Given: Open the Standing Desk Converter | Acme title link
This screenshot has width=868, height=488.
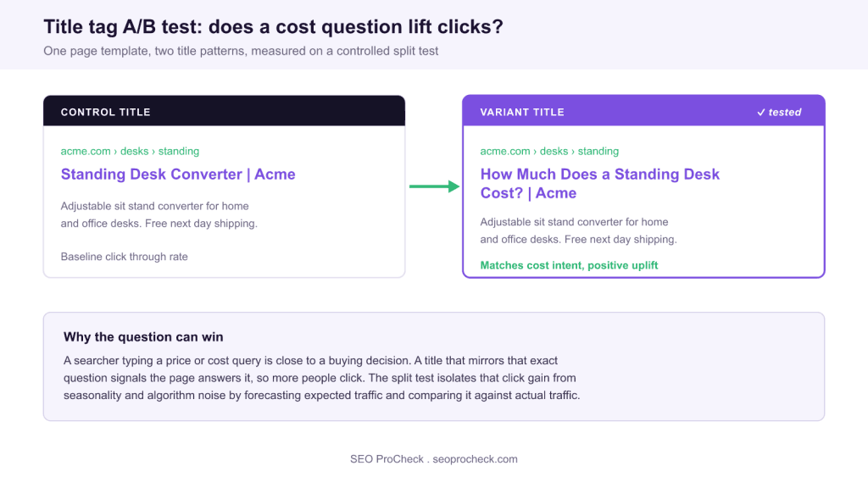Looking at the screenshot, I should tap(178, 175).
